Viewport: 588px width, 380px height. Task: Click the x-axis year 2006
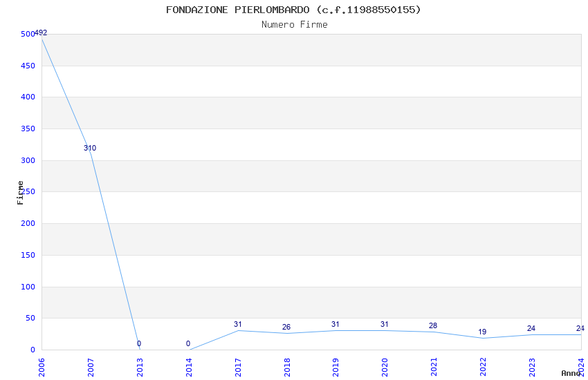42,367
